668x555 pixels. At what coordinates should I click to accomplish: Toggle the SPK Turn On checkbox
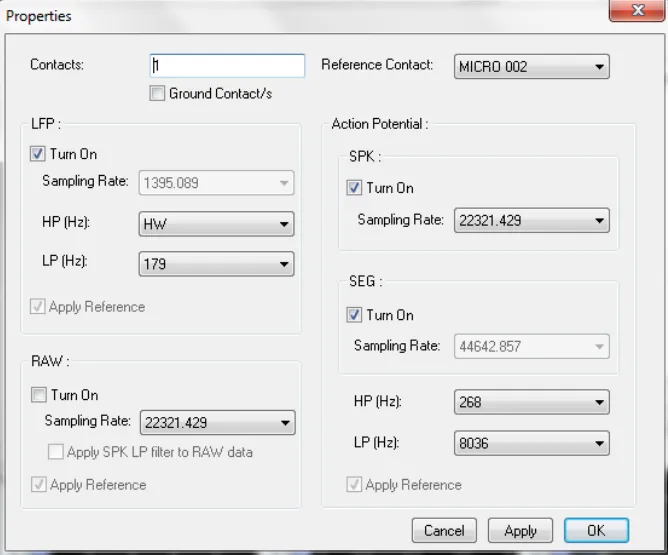[355, 188]
